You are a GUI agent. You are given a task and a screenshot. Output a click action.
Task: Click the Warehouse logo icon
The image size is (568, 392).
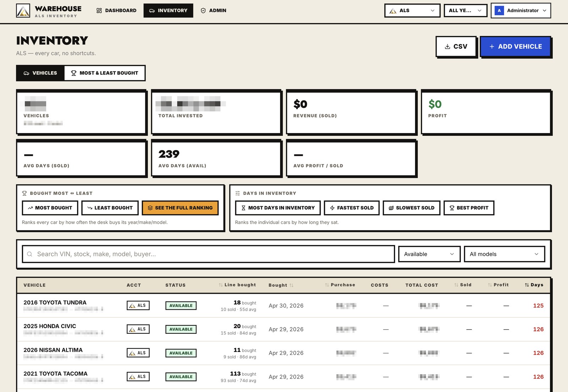click(x=23, y=11)
